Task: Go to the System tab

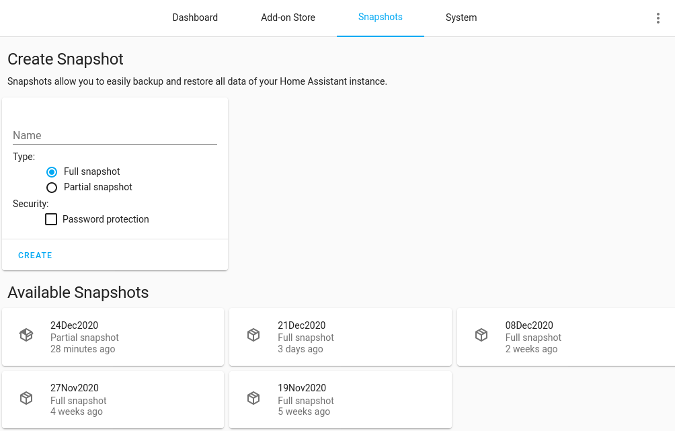Action: pos(461,18)
